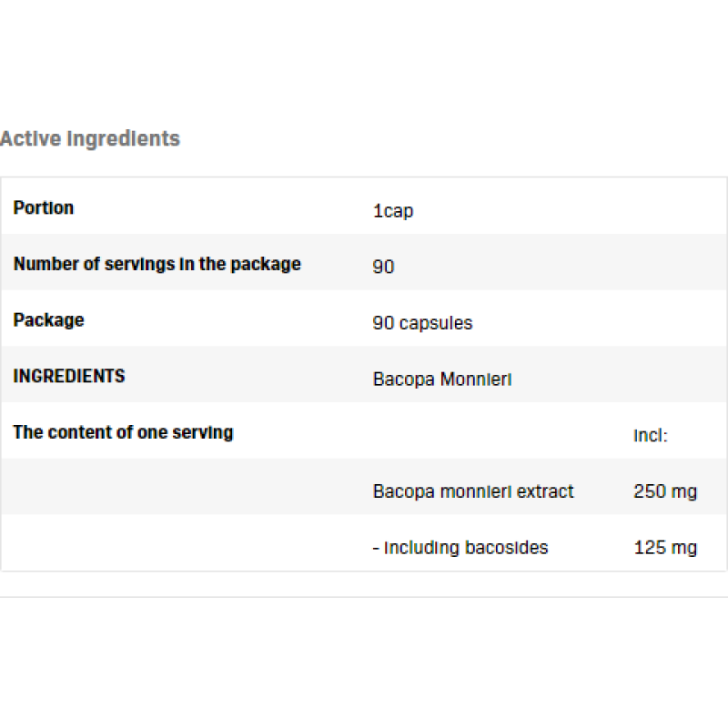Click the word Monnieri in ingredients row
Screen dimensions: 728x728
click(x=475, y=379)
